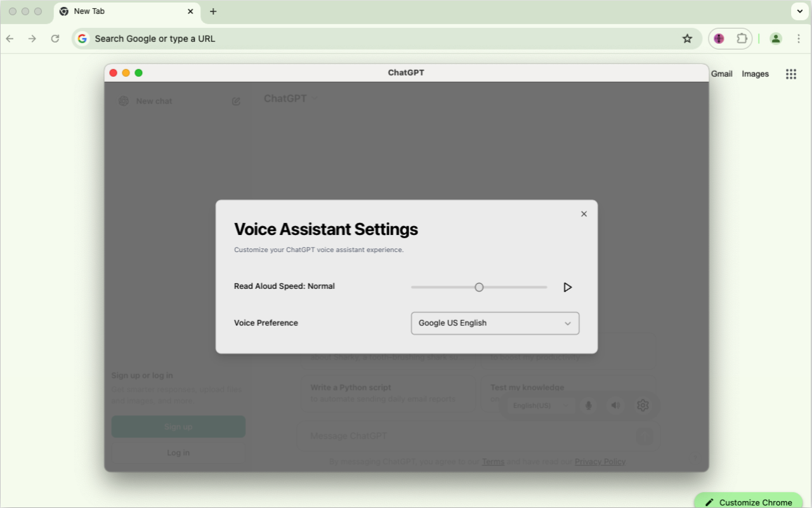Select the New Tab browser tab
Image resolution: width=812 pixels, height=508 pixels.
(x=127, y=11)
